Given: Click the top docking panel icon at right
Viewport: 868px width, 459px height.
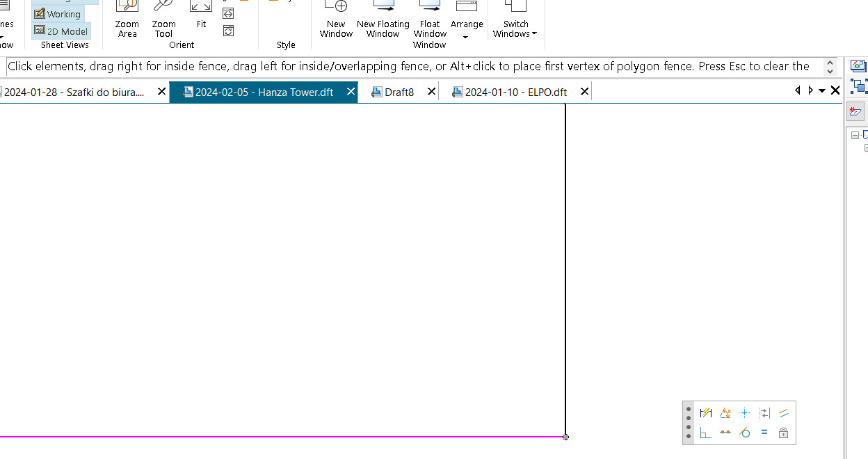Looking at the screenshot, I should [858, 66].
